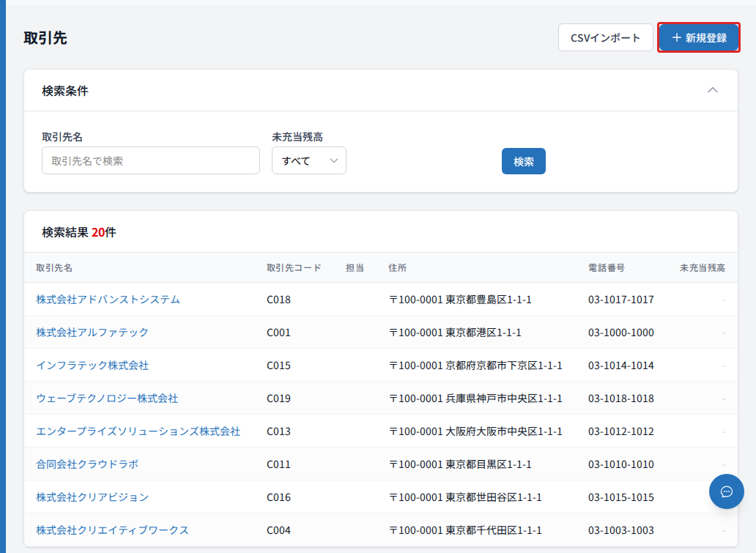Select the code cell C018
The height and width of the screenshot is (553, 756).
click(278, 300)
